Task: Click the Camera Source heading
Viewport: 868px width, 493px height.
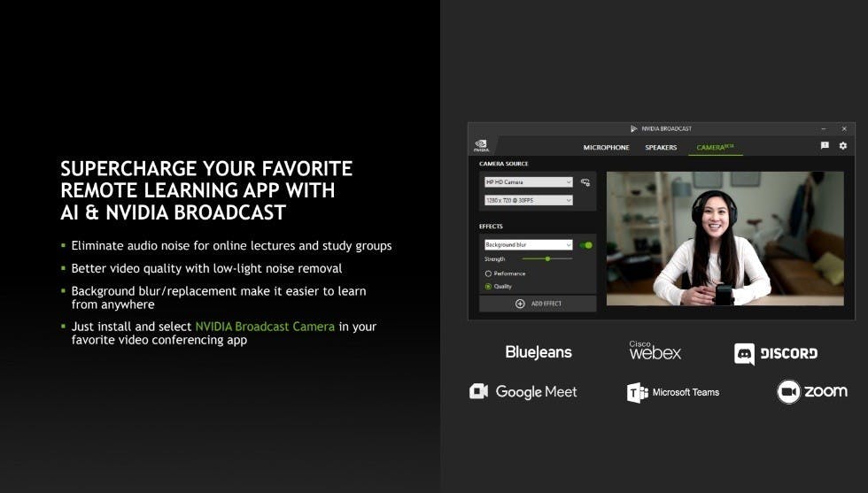Action: pyautogui.click(x=504, y=164)
